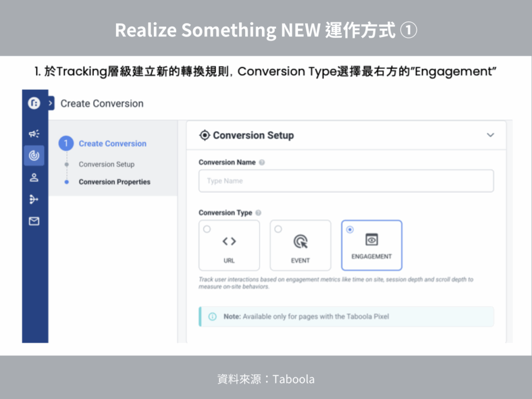
Task: Open the envelope mail icon in sidebar
Action: pyautogui.click(x=34, y=221)
